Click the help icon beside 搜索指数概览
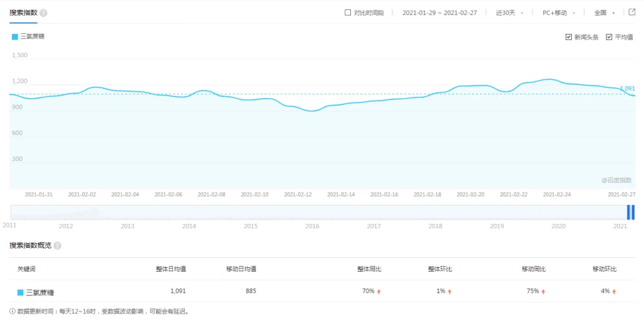This screenshot has width=644, height=320. pyautogui.click(x=57, y=246)
